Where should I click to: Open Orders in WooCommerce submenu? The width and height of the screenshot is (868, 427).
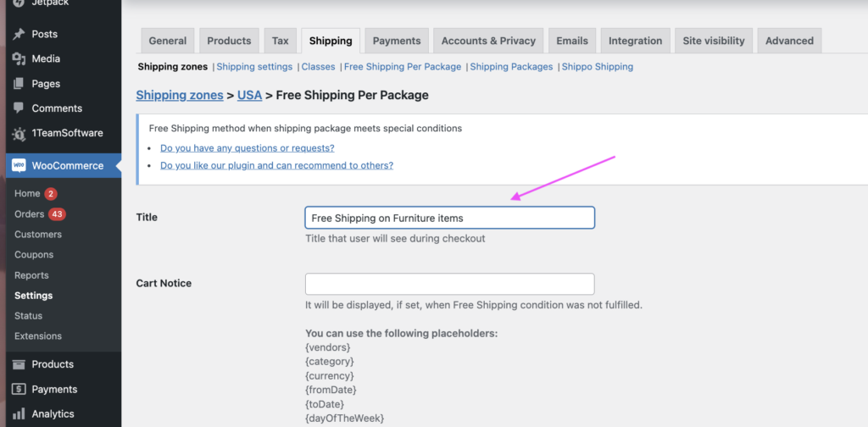coord(30,213)
